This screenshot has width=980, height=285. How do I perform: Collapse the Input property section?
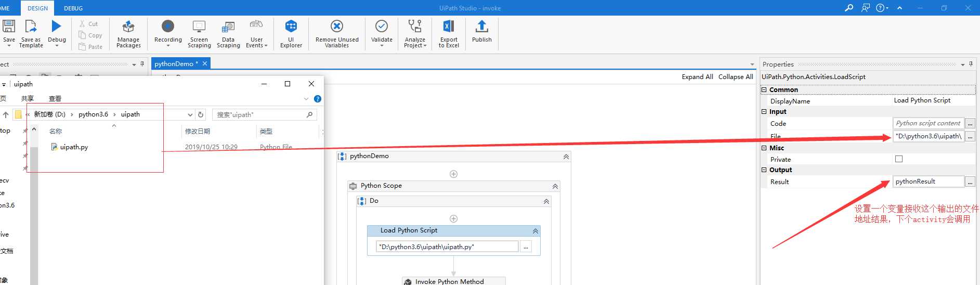pyautogui.click(x=764, y=111)
